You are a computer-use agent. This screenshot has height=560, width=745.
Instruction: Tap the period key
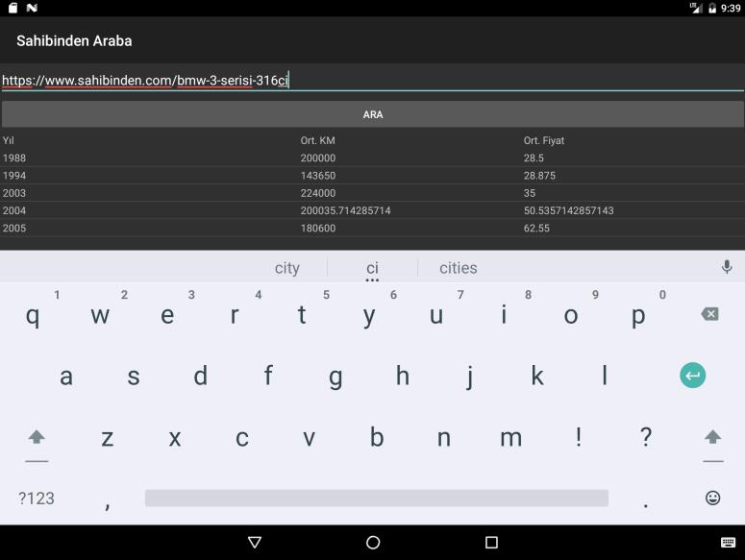click(x=646, y=505)
